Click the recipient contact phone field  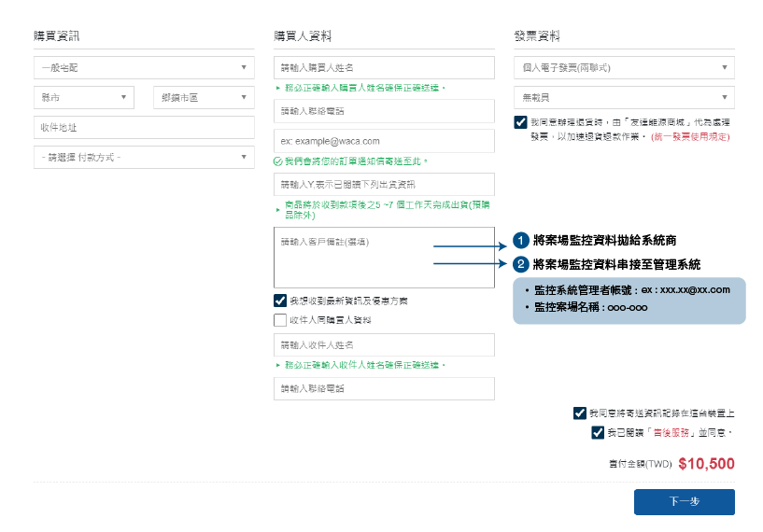tap(384, 388)
